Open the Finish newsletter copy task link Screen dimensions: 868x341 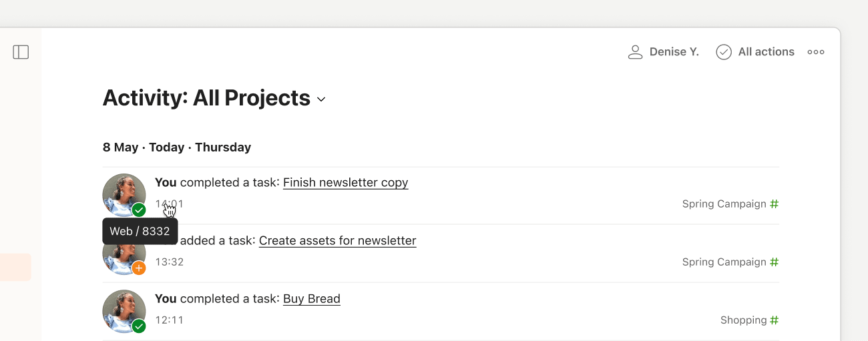[345, 183]
